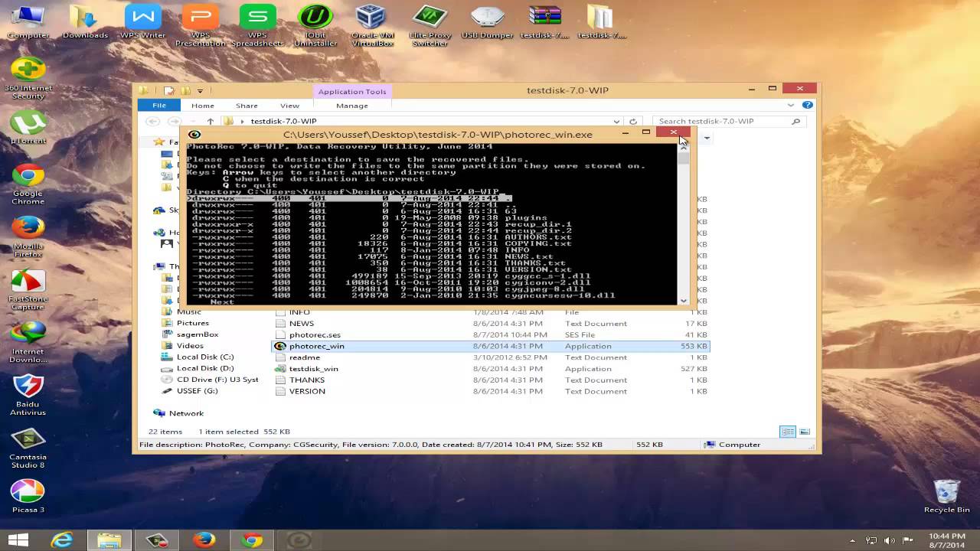Image resolution: width=980 pixels, height=551 pixels.
Task: Select Videos in navigation pane
Action: (190, 346)
